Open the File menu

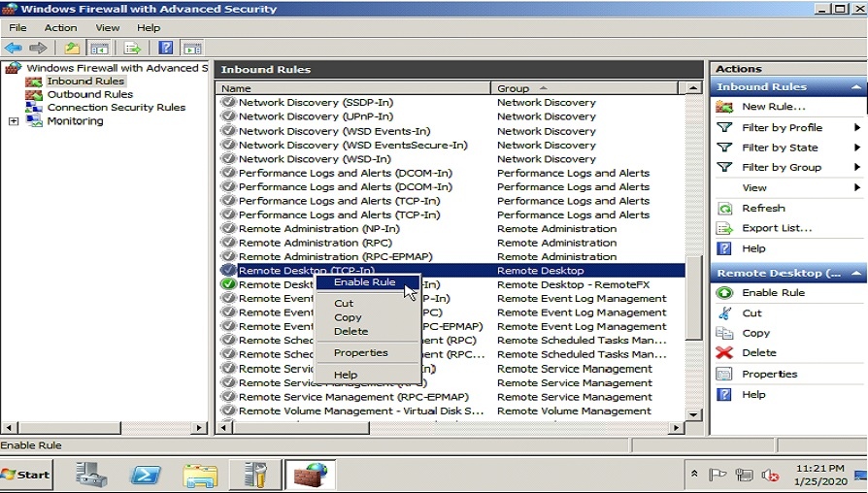click(17, 28)
